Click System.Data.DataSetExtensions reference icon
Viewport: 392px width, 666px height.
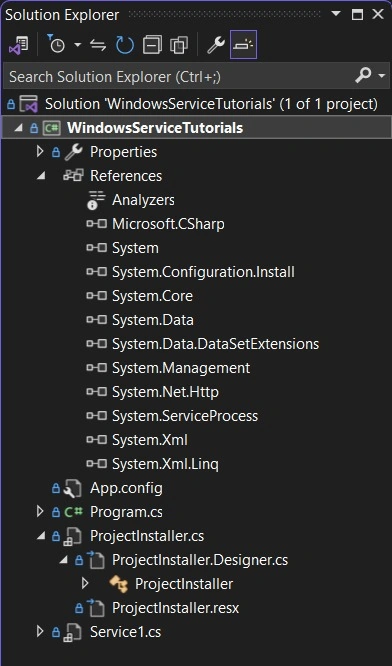click(x=96, y=344)
